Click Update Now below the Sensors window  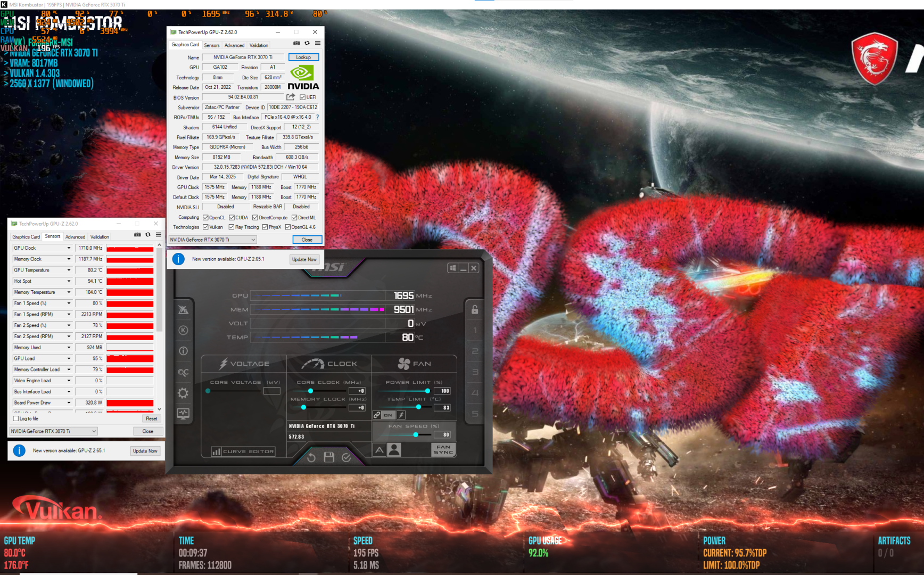point(145,451)
